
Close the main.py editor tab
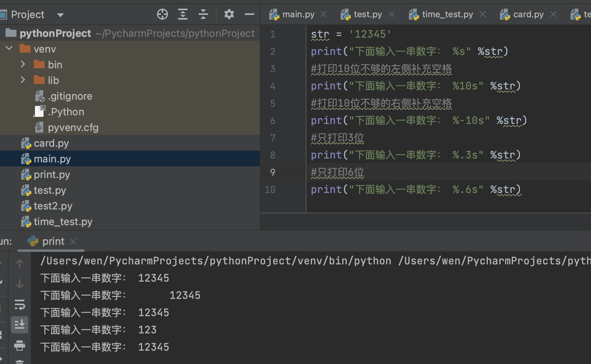point(323,14)
